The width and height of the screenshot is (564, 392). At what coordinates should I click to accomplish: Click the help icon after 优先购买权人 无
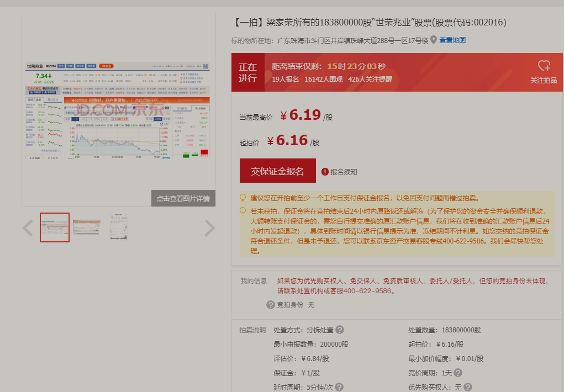point(468,387)
